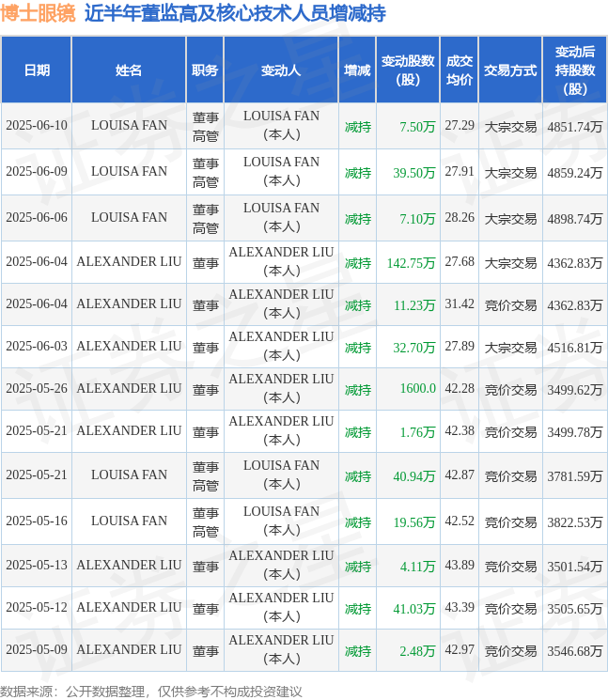Select the date cell 2025-06-03

(x=37, y=347)
